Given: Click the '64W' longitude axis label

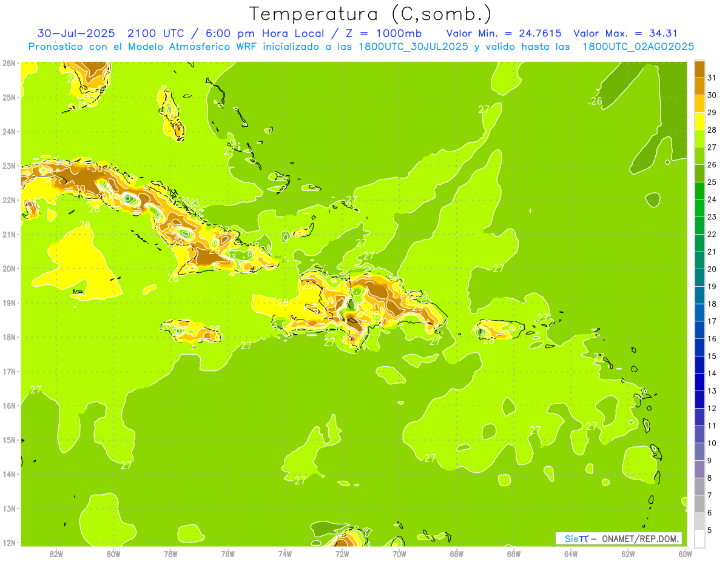Looking at the screenshot, I should coord(571,554).
